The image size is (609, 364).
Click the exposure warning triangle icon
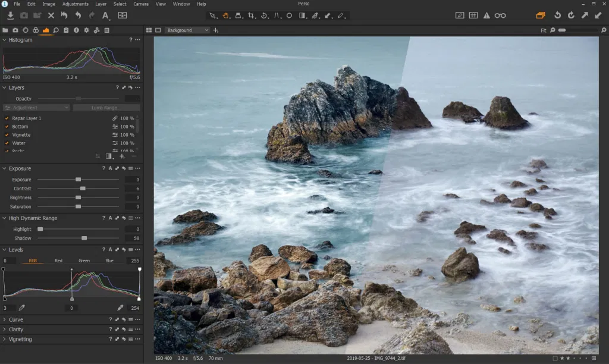(486, 15)
